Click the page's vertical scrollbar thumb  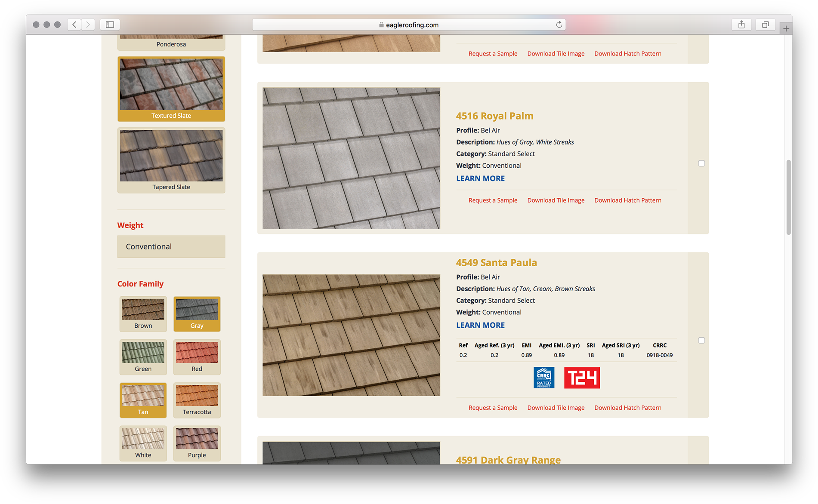point(788,197)
